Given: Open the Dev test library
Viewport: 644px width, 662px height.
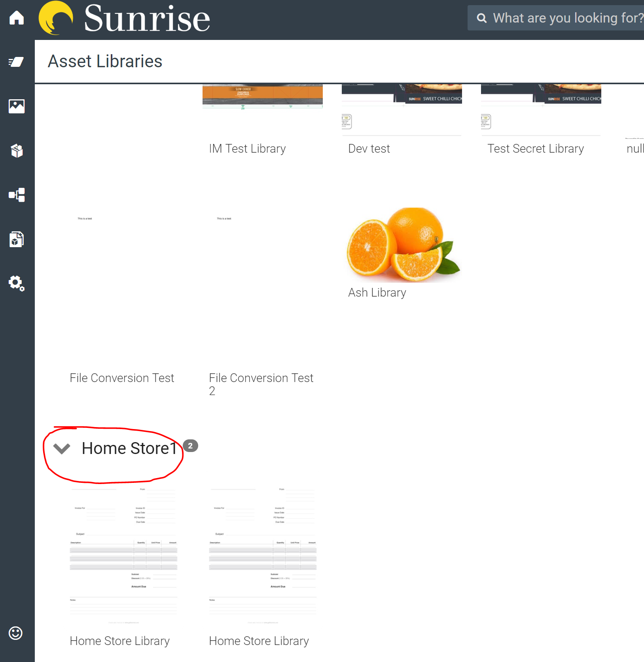Looking at the screenshot, I should (369, 149).
